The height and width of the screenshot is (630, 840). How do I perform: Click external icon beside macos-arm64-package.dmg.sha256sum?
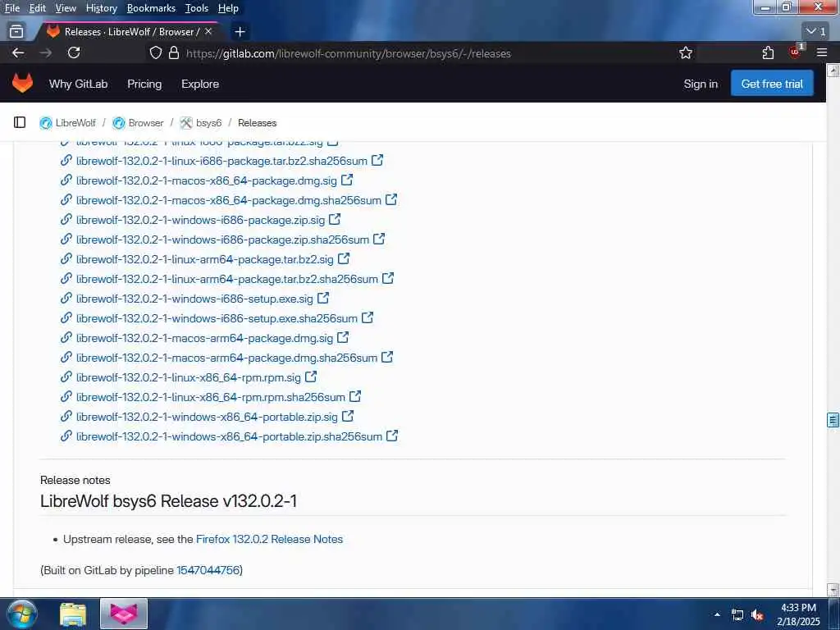tap(387, 357)
